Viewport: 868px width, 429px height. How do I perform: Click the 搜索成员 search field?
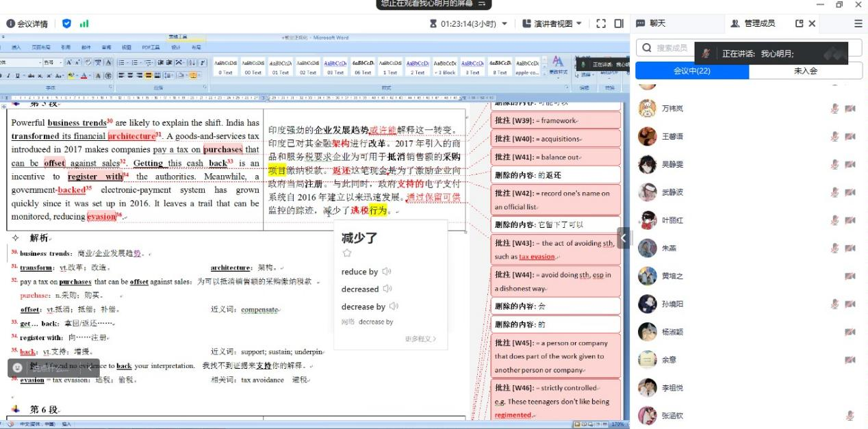tap(671, 48)
